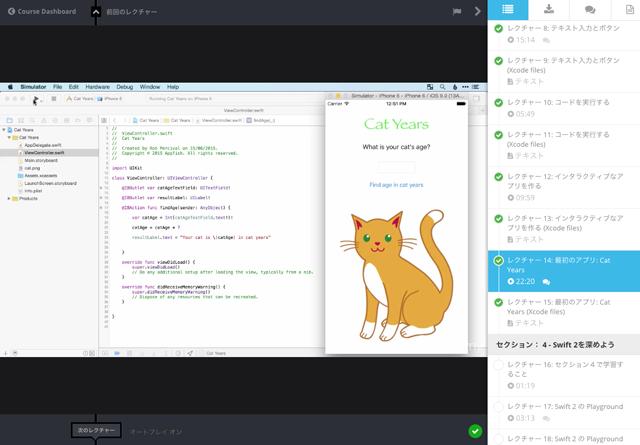Image resolution: width=640 pixels, height=445 pixels.
Task: Click Find age in cat years button
Action: 396,185
